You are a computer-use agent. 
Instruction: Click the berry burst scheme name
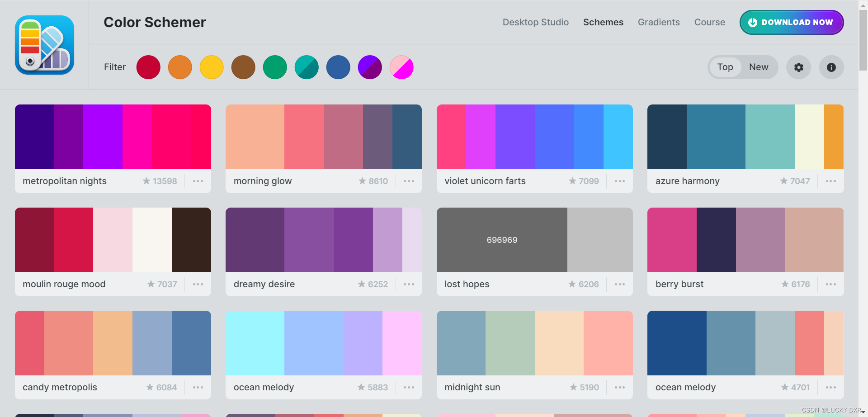click(679, 284)
